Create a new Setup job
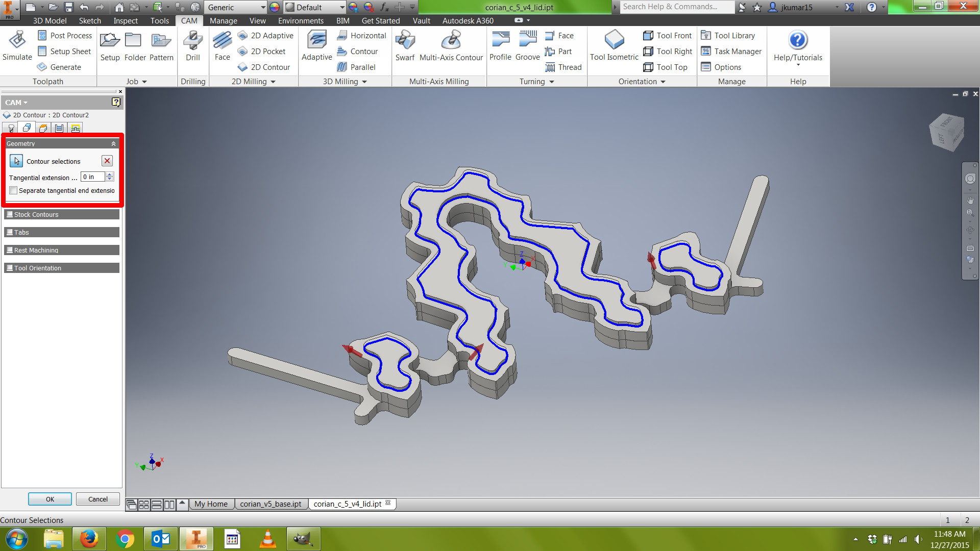Viewport: 980px width, 551px height. coord(110,46)
